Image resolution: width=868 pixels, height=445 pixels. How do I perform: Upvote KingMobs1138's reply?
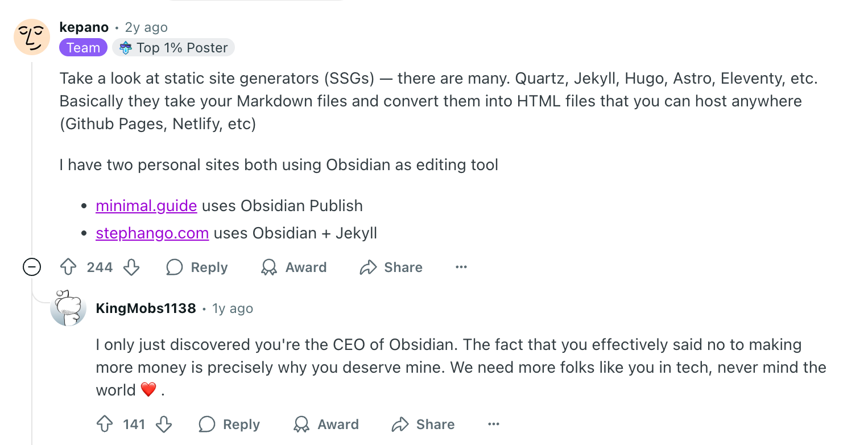(105, 424)
